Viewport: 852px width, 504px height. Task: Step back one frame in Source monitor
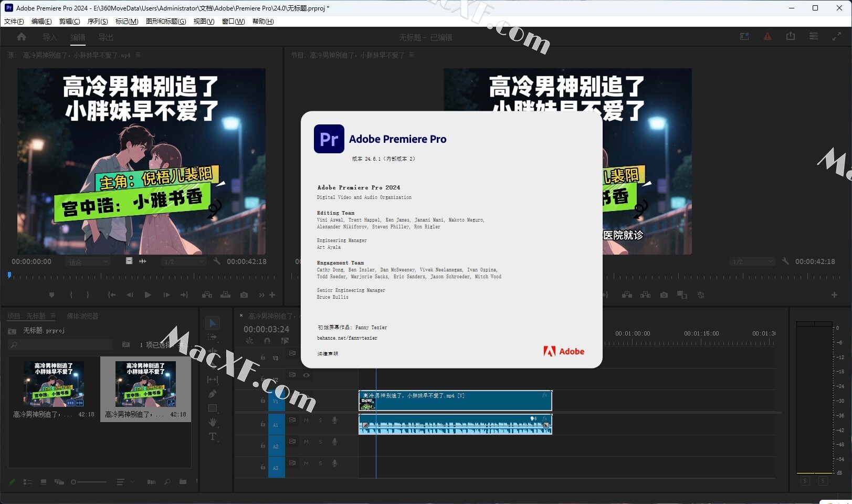(x=130, y=295)
